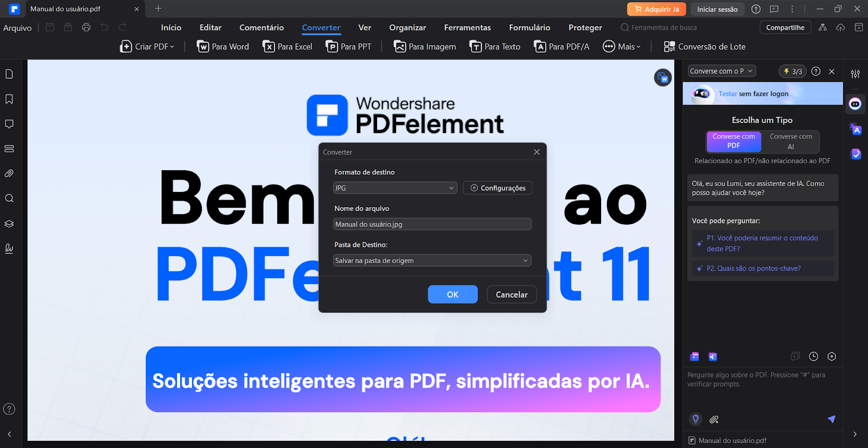Click the save icon in toolbar
Viewport: 868px width, 448px height.
coord(50,27)
